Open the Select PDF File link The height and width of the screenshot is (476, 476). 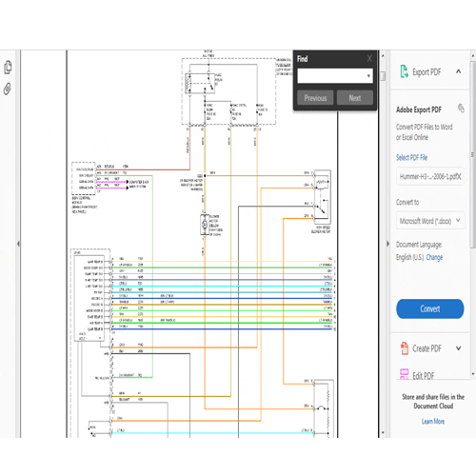pyautogui.click(x=411, y=157)
